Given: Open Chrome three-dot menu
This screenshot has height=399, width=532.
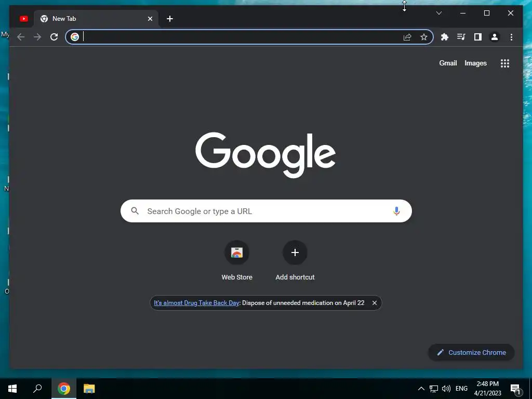Looking at the screenshot, I should pyautogui.click(x=511, y=37).
